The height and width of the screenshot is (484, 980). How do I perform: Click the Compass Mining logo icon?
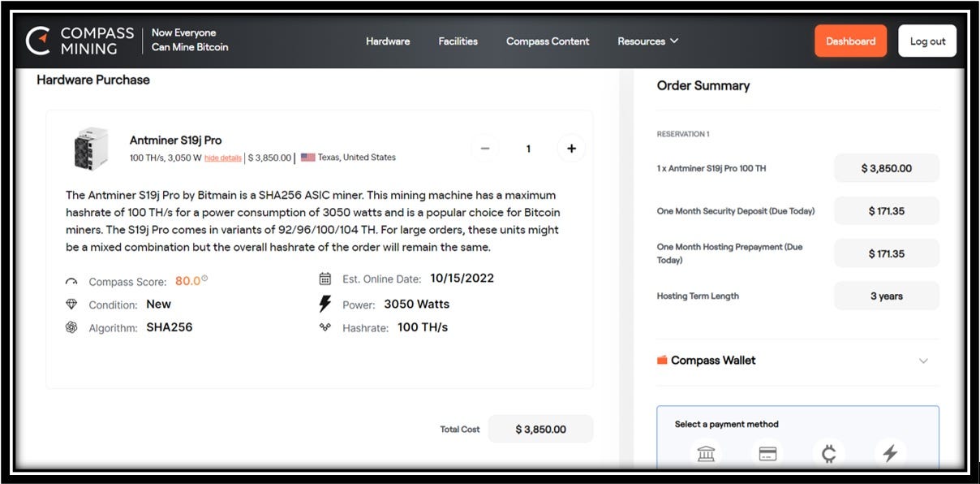coord(37,41)
